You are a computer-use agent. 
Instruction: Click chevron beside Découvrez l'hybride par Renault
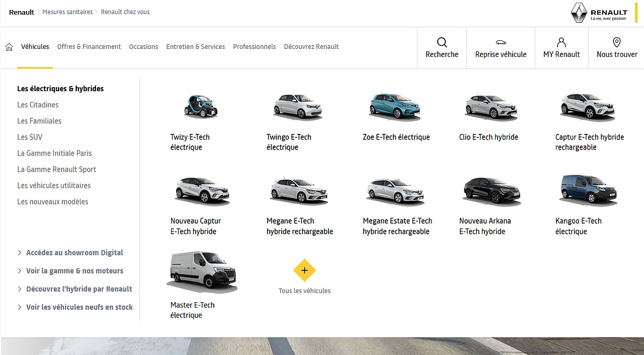point(20,289)
